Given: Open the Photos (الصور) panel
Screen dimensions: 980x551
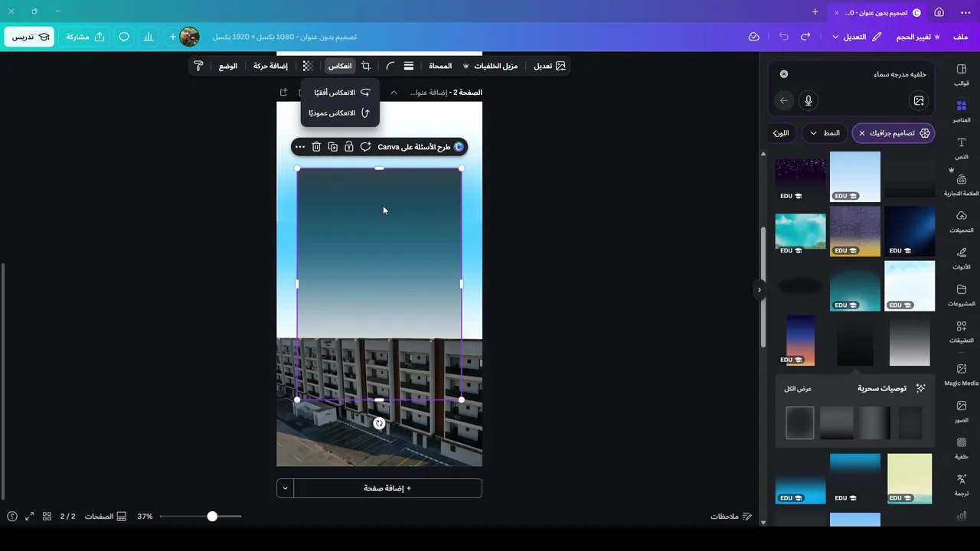Looking at the screenshot, I should coord(962,411).
